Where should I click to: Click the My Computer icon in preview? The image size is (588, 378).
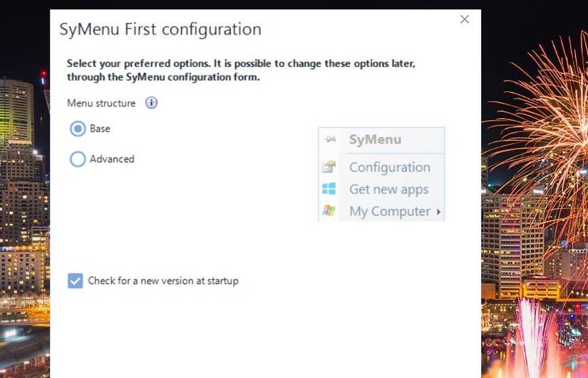point(329,211)
